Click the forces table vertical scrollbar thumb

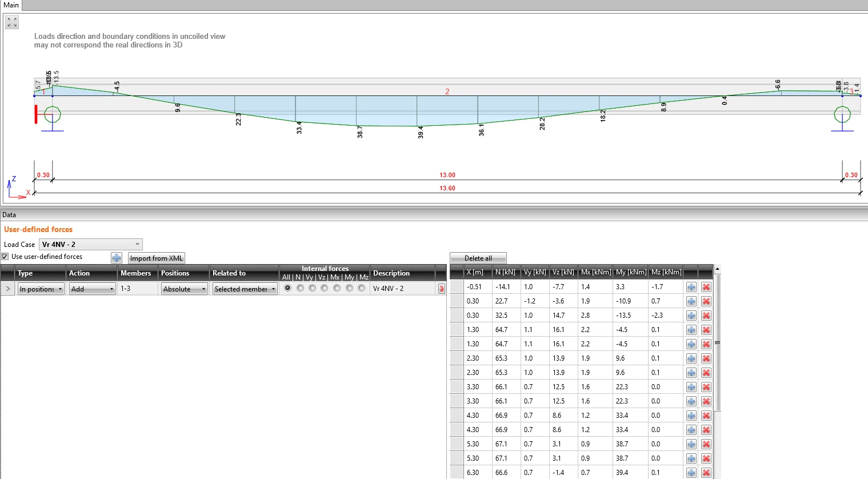click(x=717, y=343)
